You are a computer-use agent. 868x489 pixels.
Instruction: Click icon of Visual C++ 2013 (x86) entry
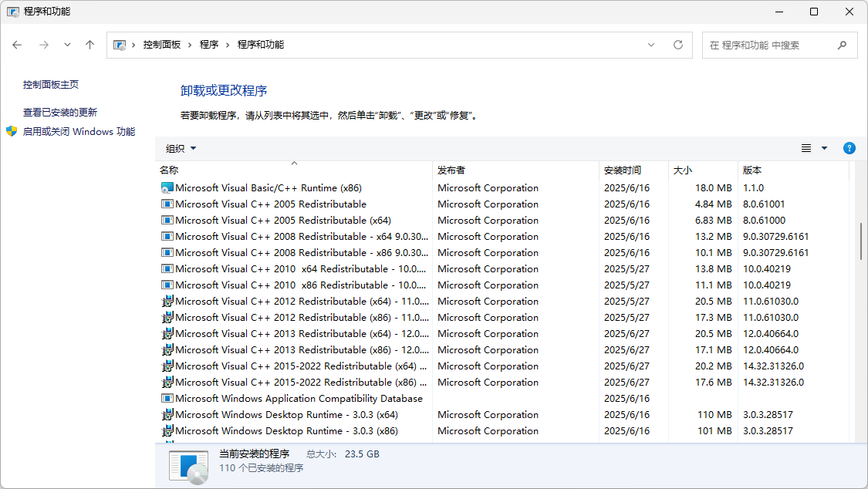167,350
